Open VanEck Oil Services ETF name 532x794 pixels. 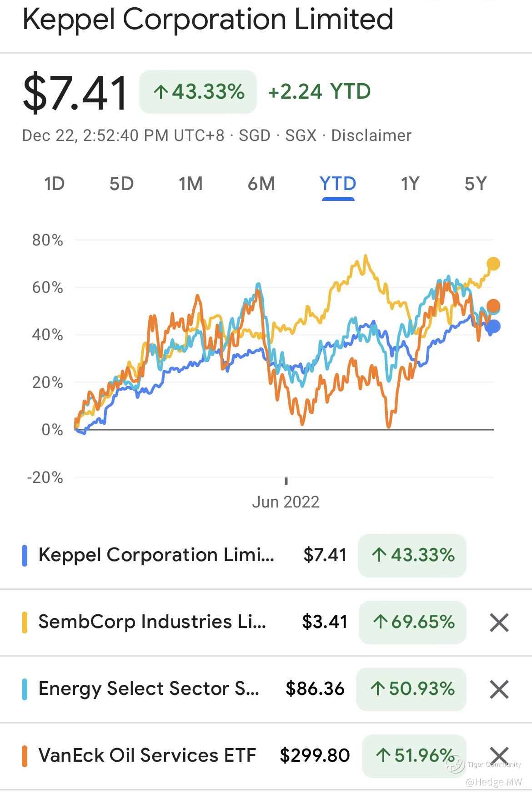pyautogui.click(x=147, y=756)
